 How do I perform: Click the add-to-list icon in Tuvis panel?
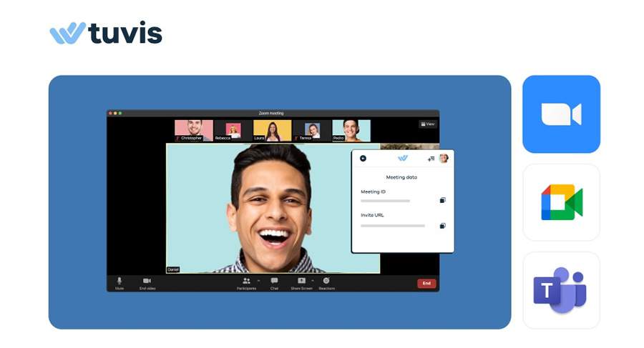pos(431,159)
